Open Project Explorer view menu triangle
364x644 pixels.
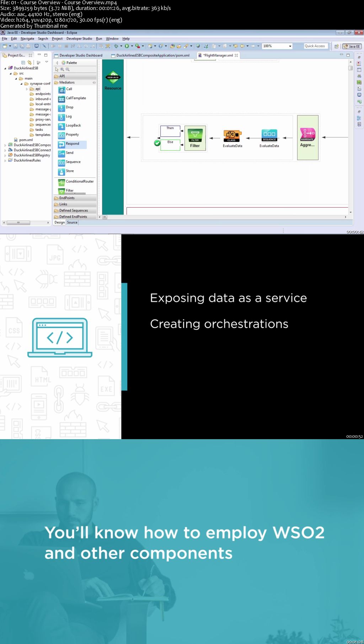click(x=46, y=62)
